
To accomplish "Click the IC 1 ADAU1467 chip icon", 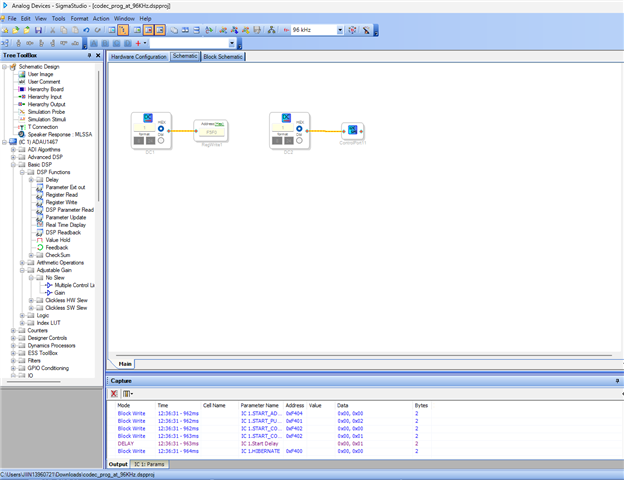I will tap(13, 142).
